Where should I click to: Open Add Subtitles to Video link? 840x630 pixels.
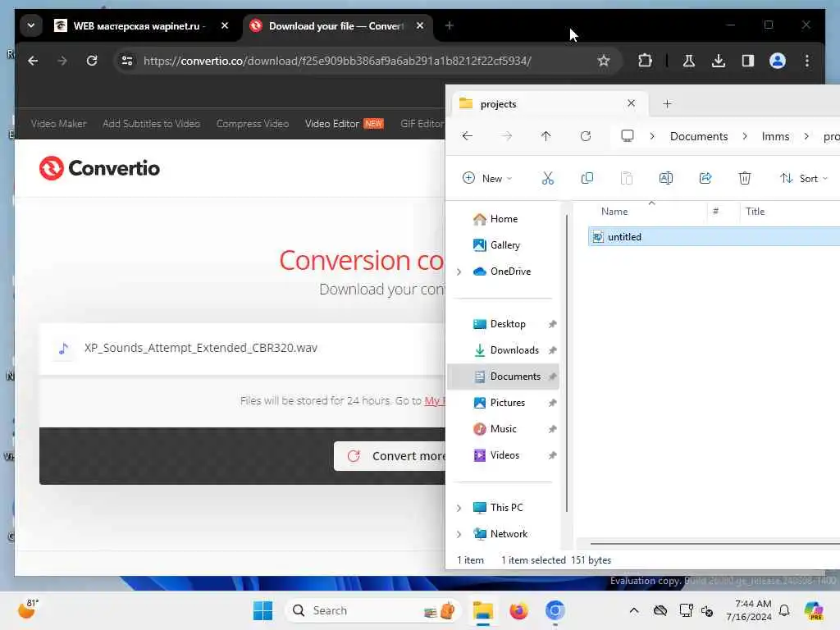point(151,124)
